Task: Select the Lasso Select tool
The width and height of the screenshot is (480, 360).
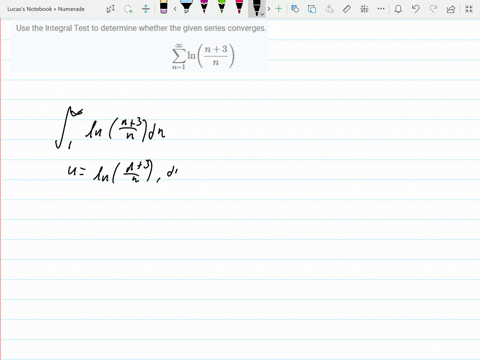Action: (x=128, y=9)
